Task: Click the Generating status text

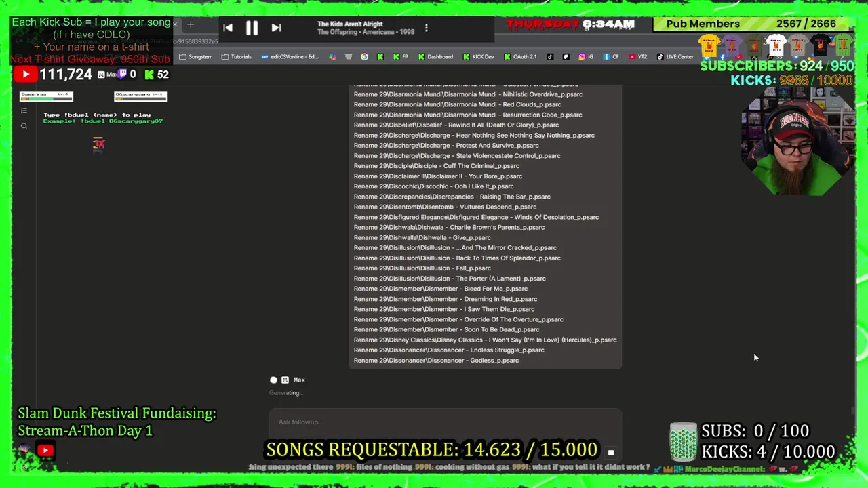Action: (x=285, y=393)
